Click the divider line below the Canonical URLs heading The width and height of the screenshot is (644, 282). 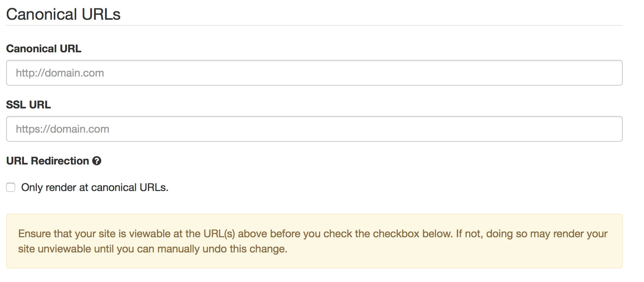coord(314,25)
